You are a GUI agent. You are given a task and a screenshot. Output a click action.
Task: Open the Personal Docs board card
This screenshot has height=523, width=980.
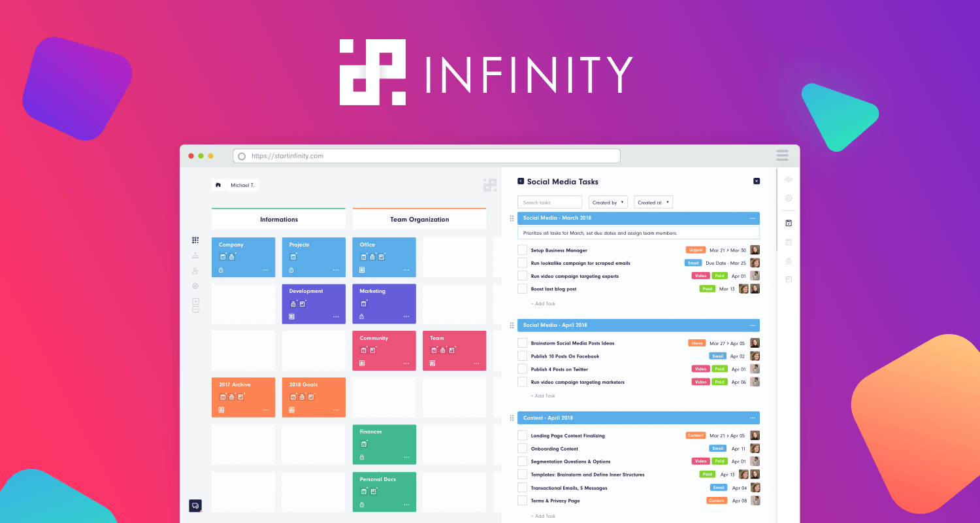(x=384, y=492)
